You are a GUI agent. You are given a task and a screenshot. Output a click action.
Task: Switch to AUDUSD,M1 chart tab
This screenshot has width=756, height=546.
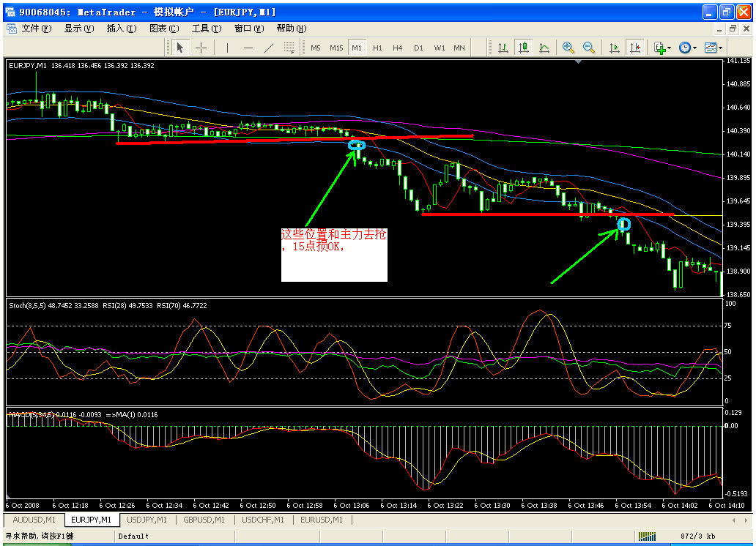click(34, 520)
